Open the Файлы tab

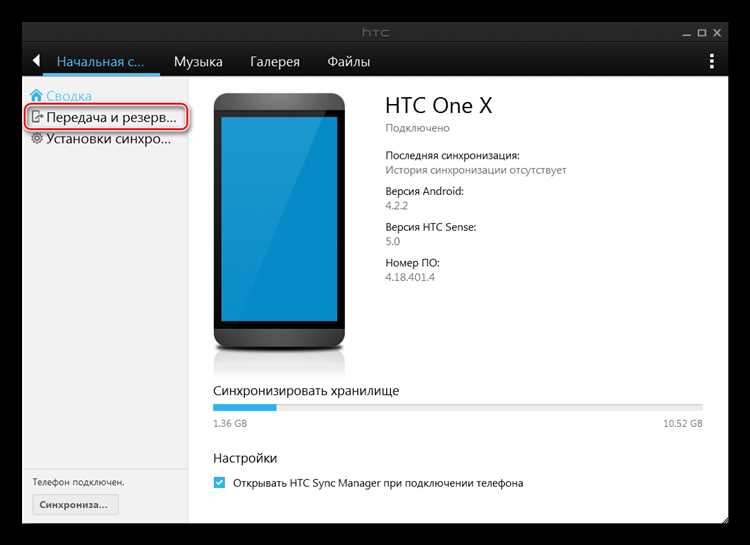(x=348, y=62)
